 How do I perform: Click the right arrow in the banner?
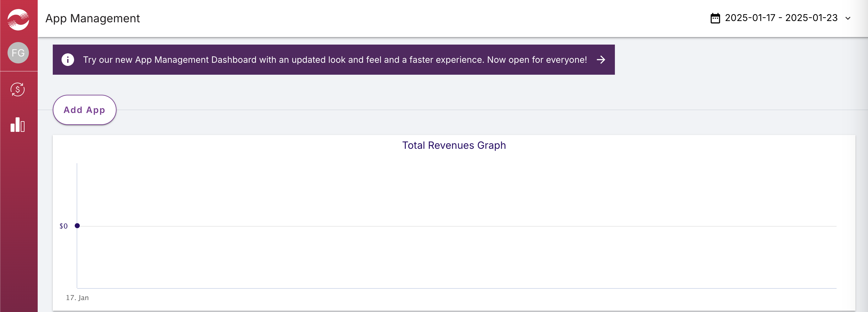(x=601, y=60)
